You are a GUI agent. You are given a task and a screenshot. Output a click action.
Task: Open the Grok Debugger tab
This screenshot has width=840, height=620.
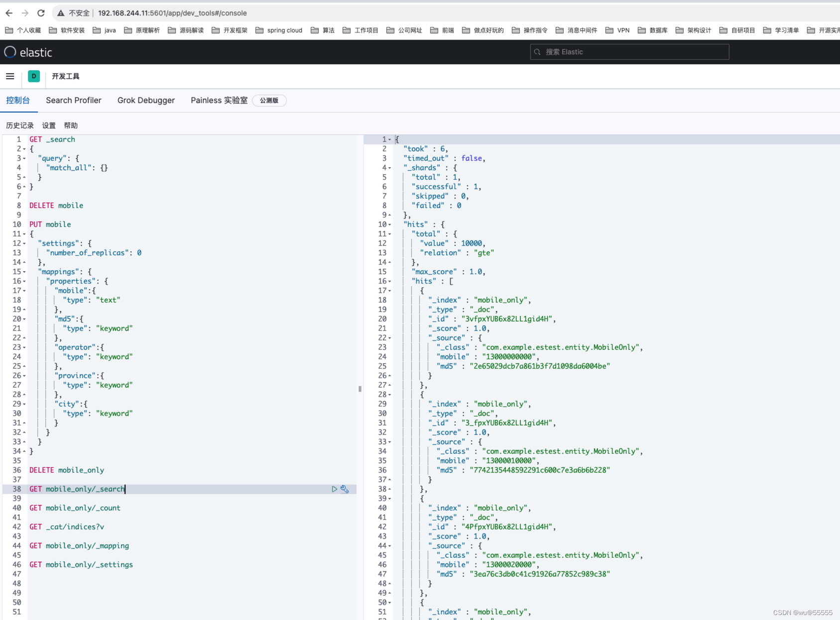click(x=146, y=100)
